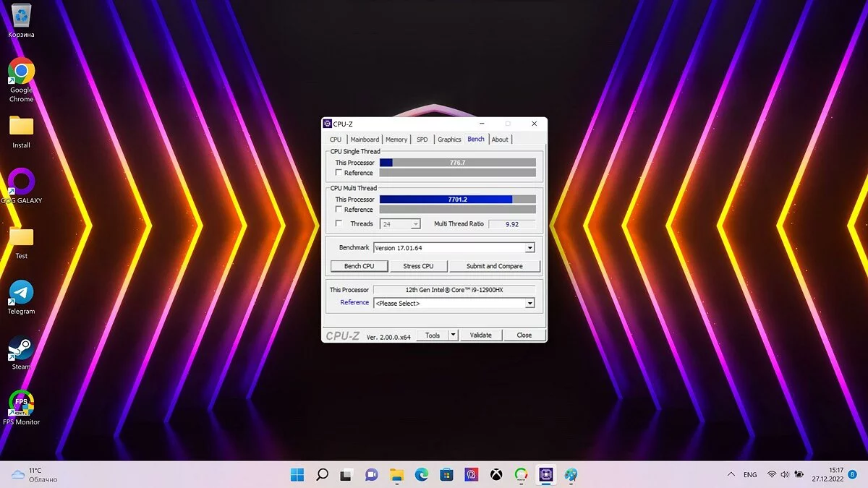Open Google Chrome from the desktop

(21, 72)
